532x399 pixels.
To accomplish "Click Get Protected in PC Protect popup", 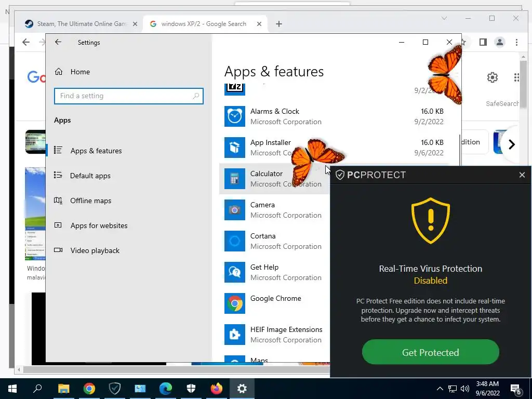I will [x=431, y=352].
